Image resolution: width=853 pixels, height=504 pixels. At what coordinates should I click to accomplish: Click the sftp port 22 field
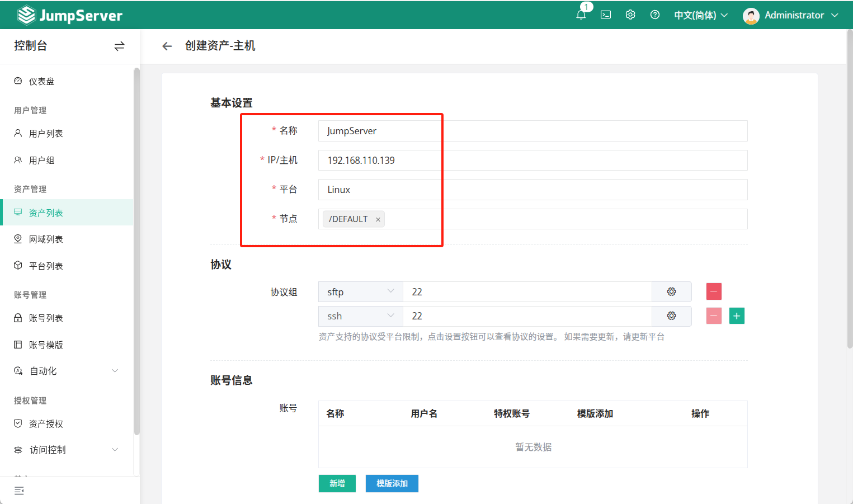coord(527,291)
